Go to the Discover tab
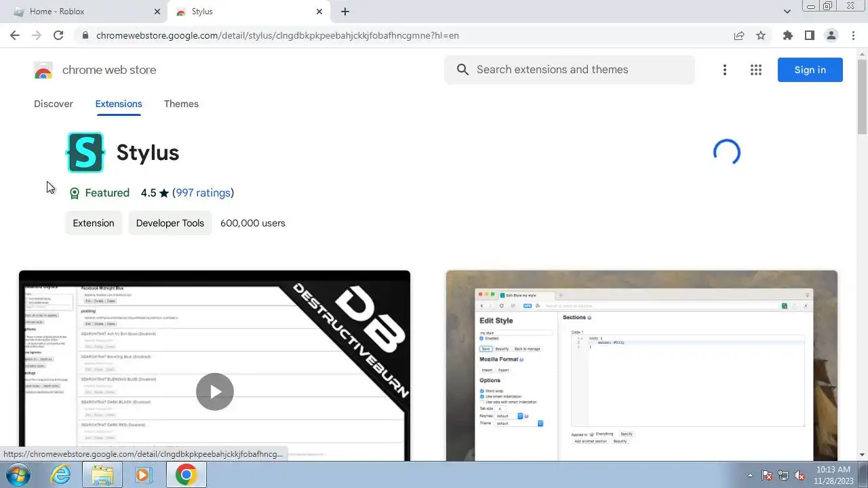The height and width of the screenshot is (488, 868). pos(54,104)
